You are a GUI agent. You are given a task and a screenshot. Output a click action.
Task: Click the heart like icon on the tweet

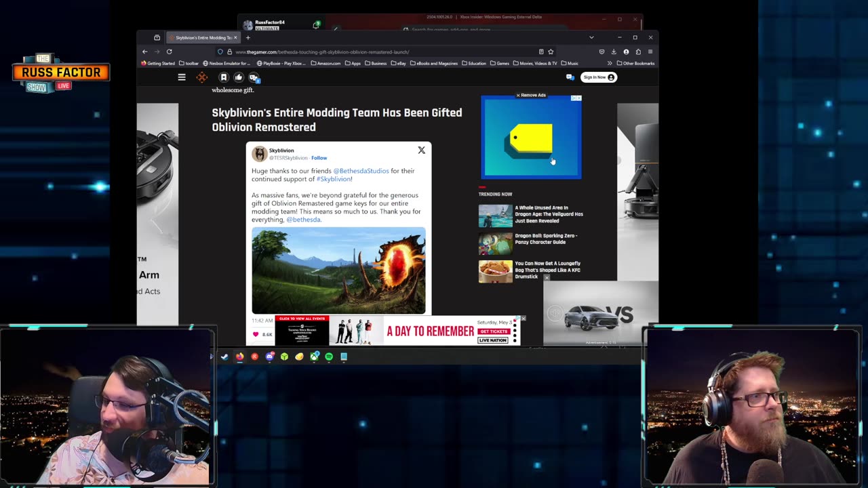coord(256,334)
